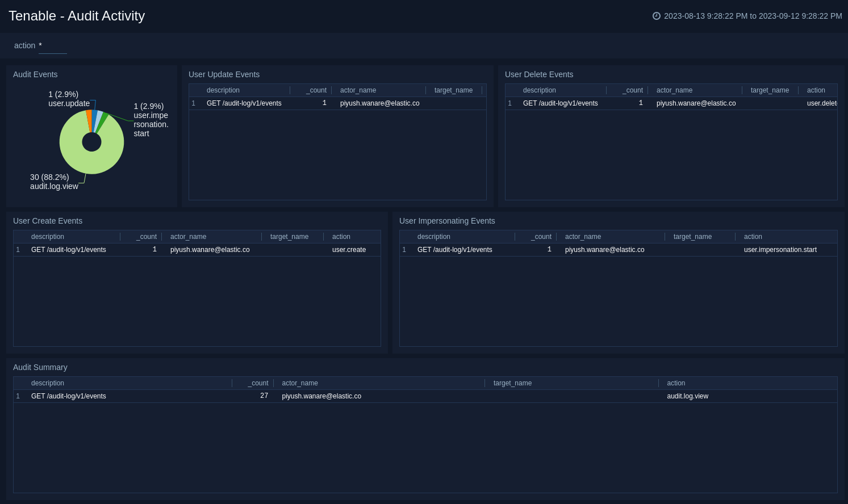Screen dimensions: 848x504
Task: Click the Audit Events panel title
Action: pyautogui.click(x=35, y=74)
